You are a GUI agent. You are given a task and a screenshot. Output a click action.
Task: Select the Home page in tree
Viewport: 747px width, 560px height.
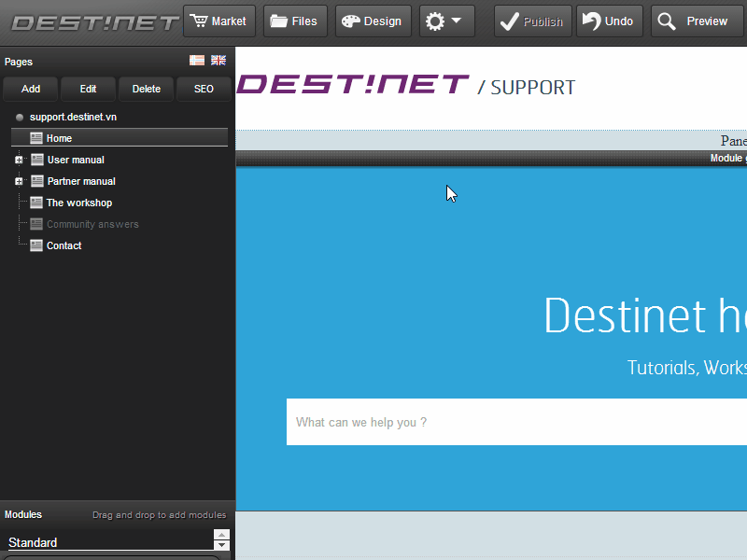pos(59,138)
